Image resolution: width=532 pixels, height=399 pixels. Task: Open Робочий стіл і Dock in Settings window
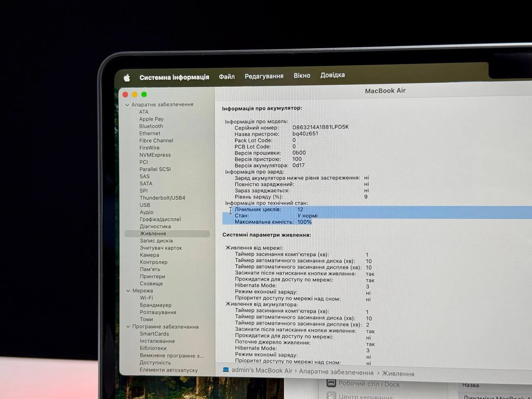click(363, 384)
